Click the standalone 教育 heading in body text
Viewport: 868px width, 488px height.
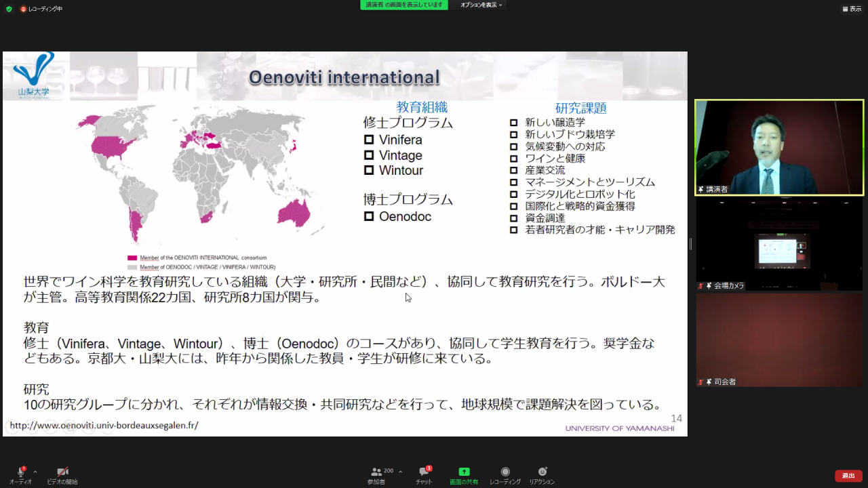click(37, 328)
